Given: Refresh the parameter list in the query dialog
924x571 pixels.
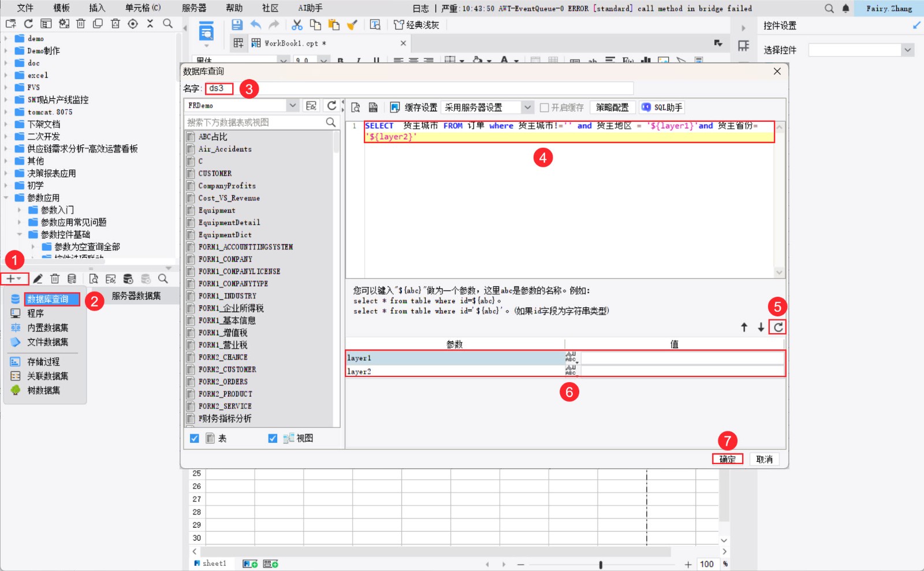Looking at the screenshot, I should (778, 327).
